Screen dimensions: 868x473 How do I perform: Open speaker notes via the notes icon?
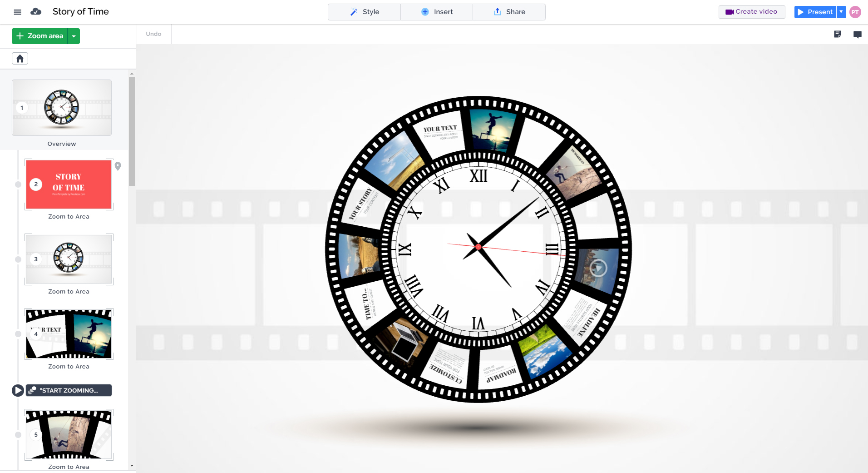click(x=837, y=34)
